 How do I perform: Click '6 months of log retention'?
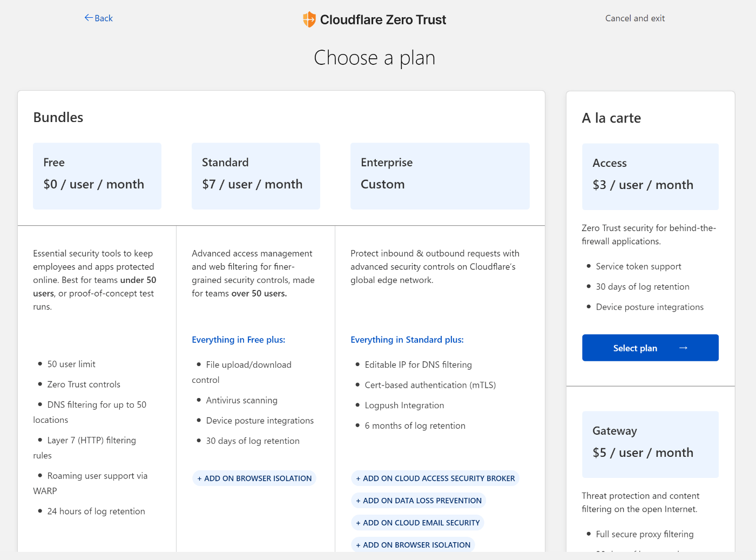coord(415,426)
